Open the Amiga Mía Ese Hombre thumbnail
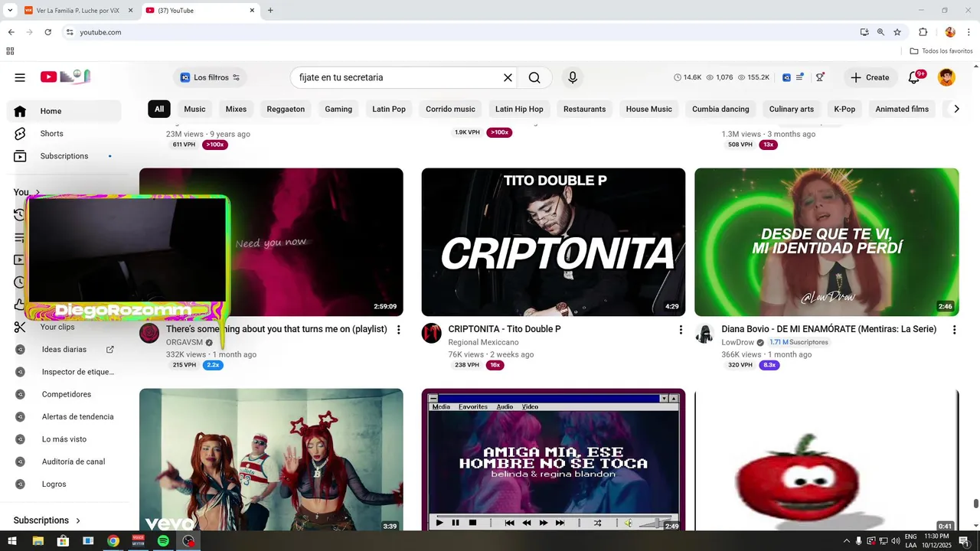980x551 pixels. coord(554,459)
